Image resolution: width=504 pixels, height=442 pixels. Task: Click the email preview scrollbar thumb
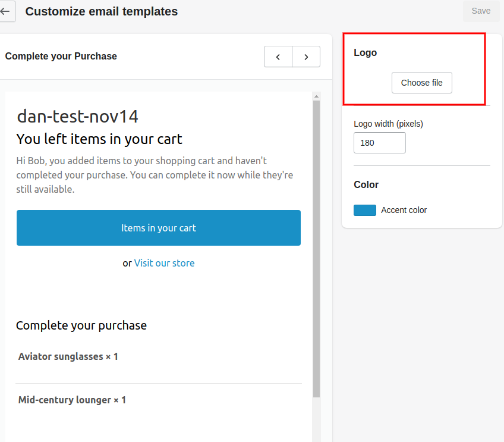[316, 249]
